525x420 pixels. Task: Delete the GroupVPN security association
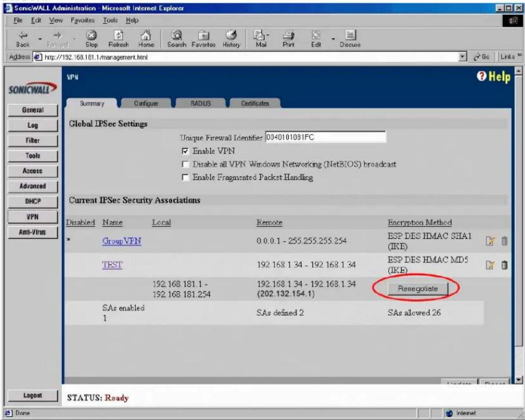504,241
